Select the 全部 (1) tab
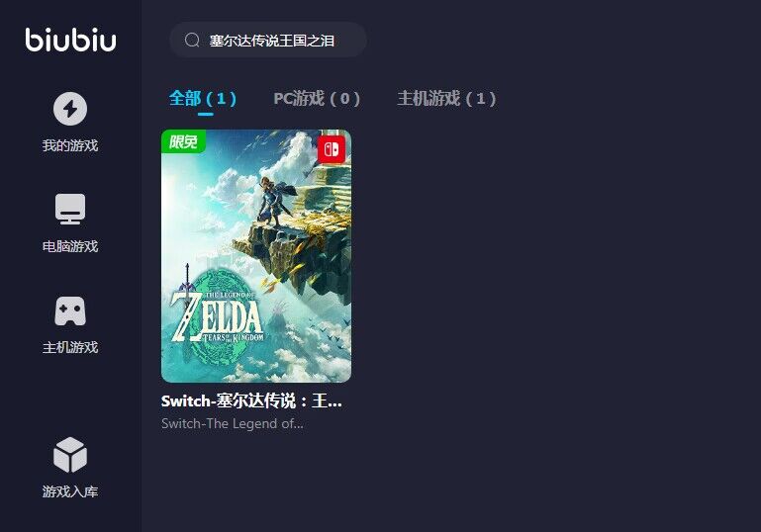The width and height of the screenshot is (761, 532). pyautogui.click(x=203, y=99)
